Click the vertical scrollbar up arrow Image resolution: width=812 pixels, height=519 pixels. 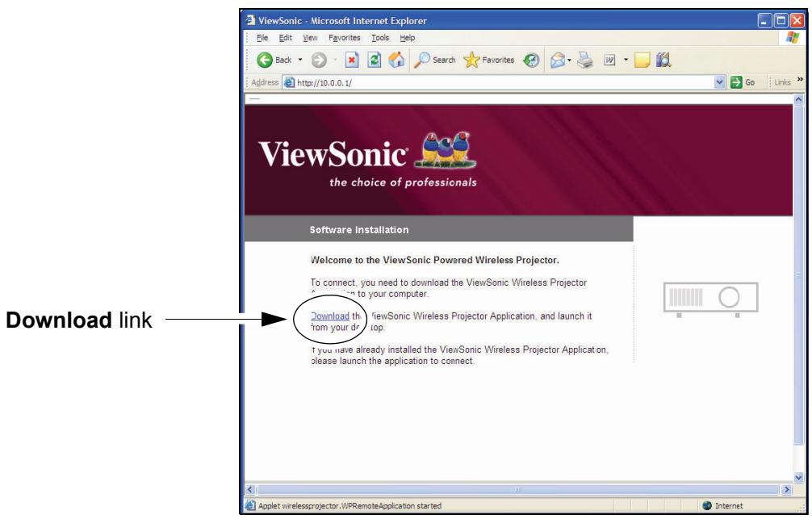point(798,99)
